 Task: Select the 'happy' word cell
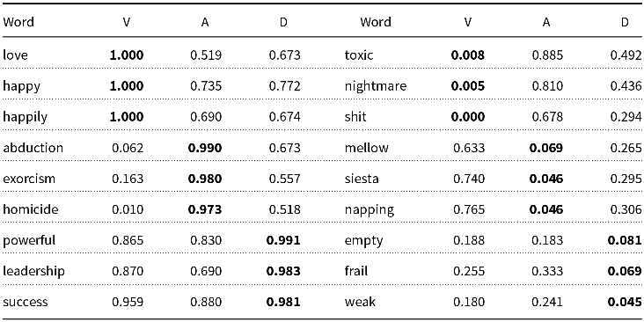click(21, 87)
